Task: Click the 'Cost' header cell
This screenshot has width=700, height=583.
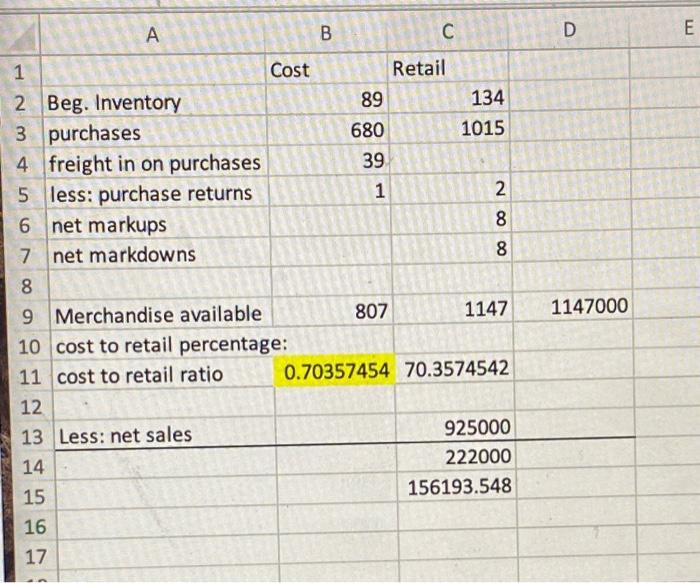Action: [x=327, y=70]
